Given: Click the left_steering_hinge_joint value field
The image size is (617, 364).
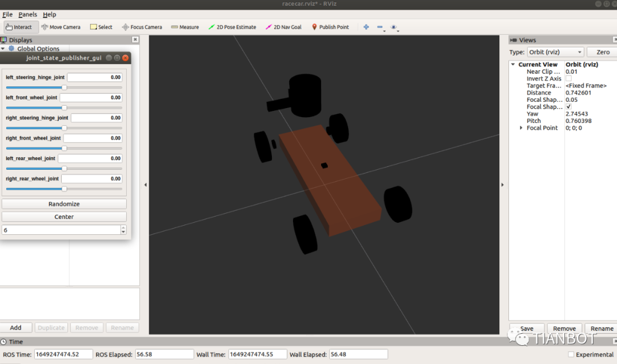Looking at the screenshot, I should pos(94,77).
